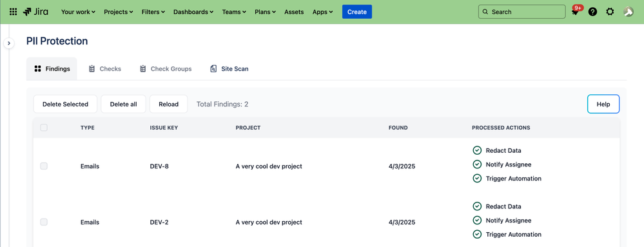This screenshot has height=247, width=644.
Task: Select the checkbox for DEV-8 finding
Action: pyautogui.click(x=44, y=166)
